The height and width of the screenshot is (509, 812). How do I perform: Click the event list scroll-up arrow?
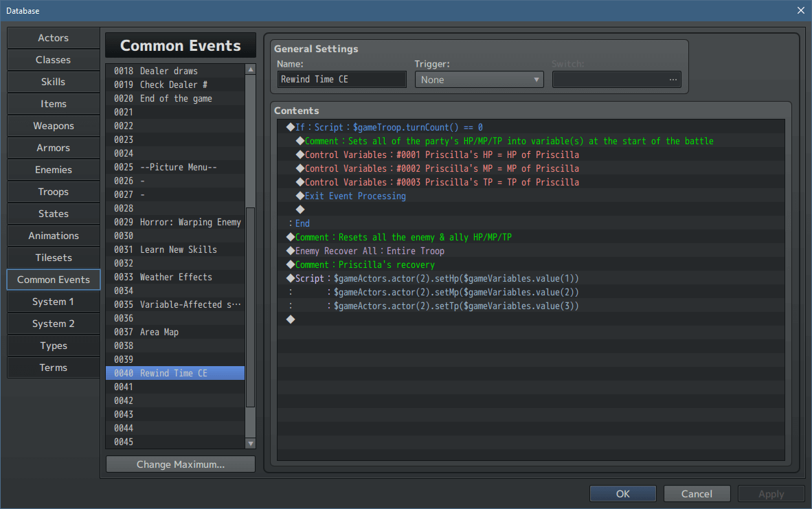251,69
